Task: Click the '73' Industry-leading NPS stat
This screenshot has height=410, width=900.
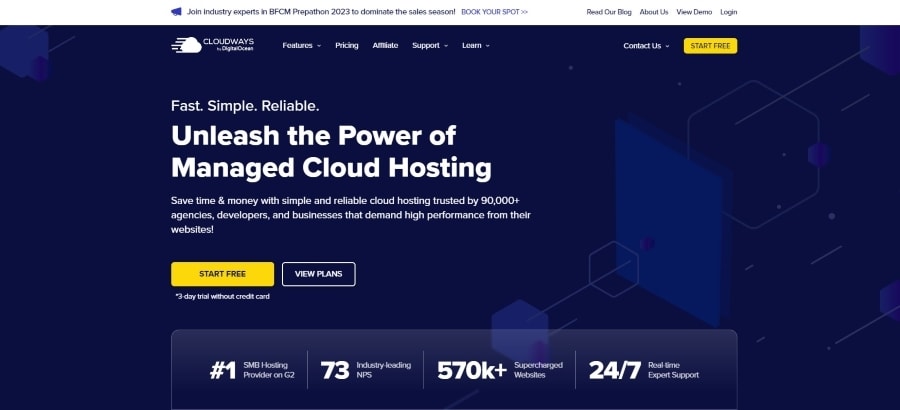Action: pos(366,370)
